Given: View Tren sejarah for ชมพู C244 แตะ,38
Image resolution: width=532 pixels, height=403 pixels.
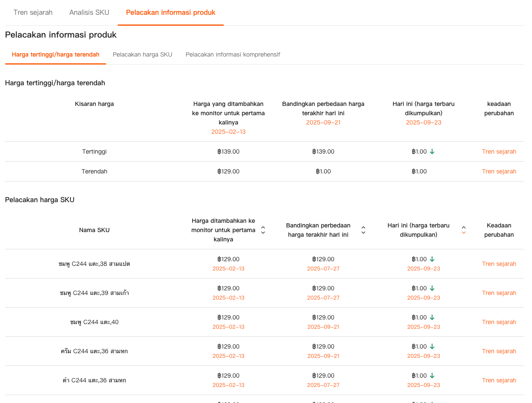Looking at the screenshot, I should tap(499, 264).
